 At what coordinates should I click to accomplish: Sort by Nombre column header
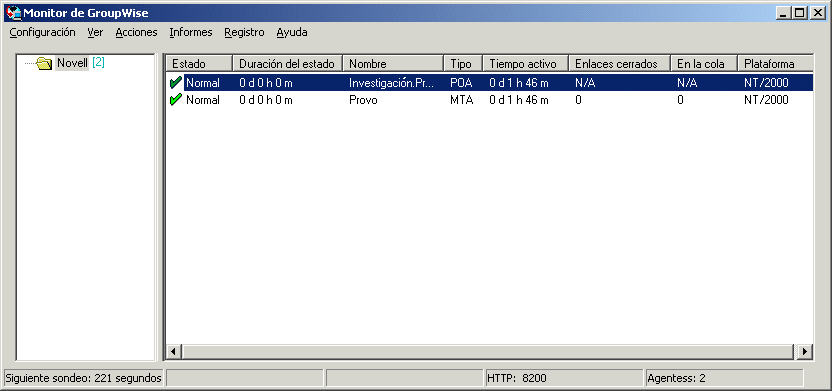(393, 64)
